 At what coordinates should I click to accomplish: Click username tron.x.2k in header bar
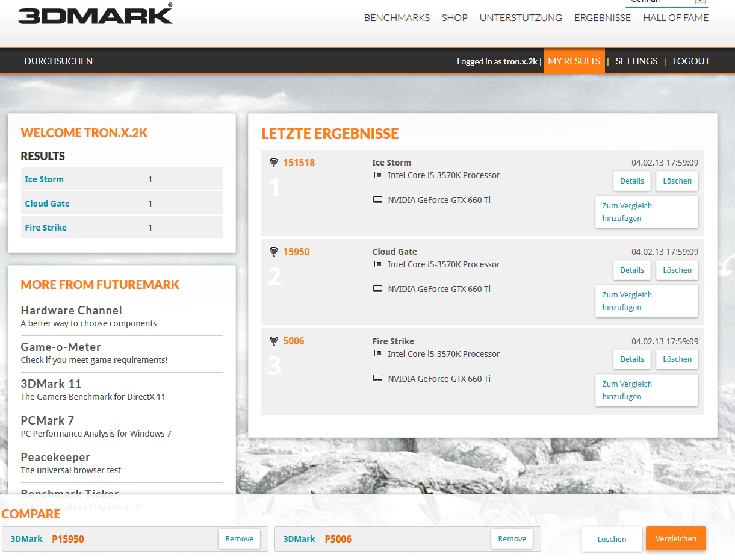[x=520, y=61]
